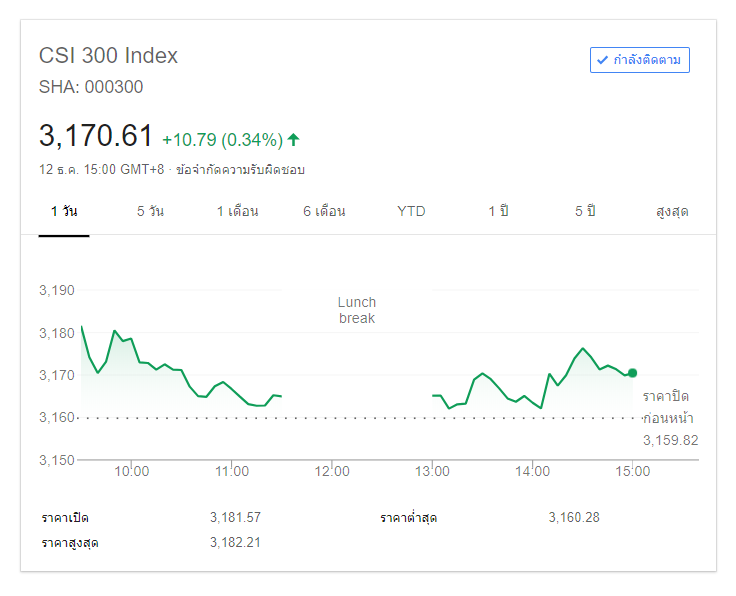Open the 1 เดือน range tab

(x=238, y=211)
